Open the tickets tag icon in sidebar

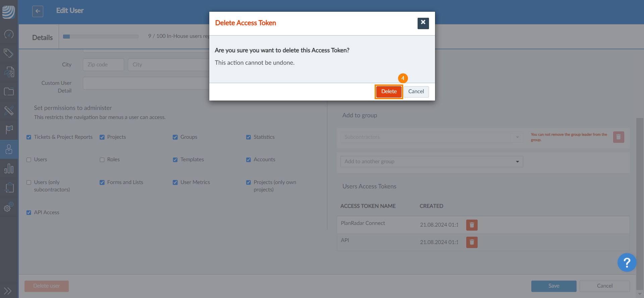coord(9,53)
